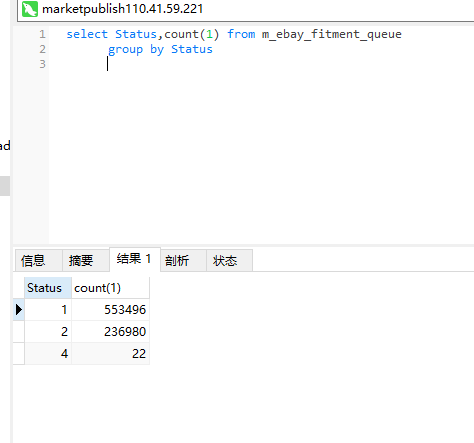
Task: Switch to the 状态 tab
Action: (x=229, y=260)
